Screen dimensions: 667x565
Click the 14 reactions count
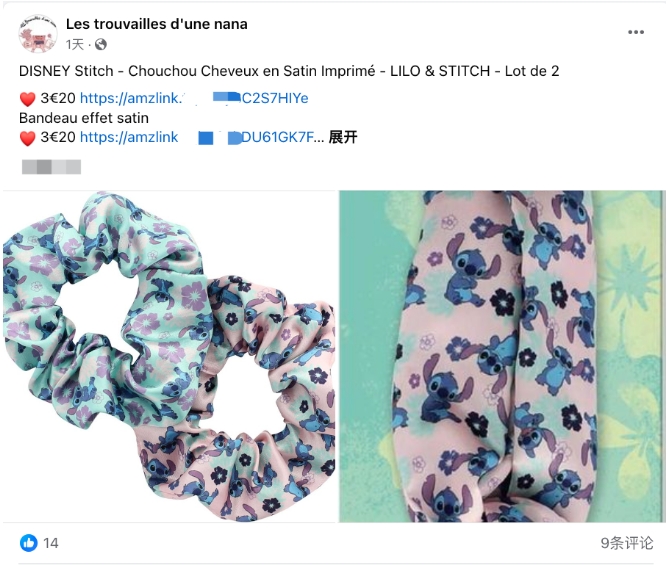click(51, 543)
